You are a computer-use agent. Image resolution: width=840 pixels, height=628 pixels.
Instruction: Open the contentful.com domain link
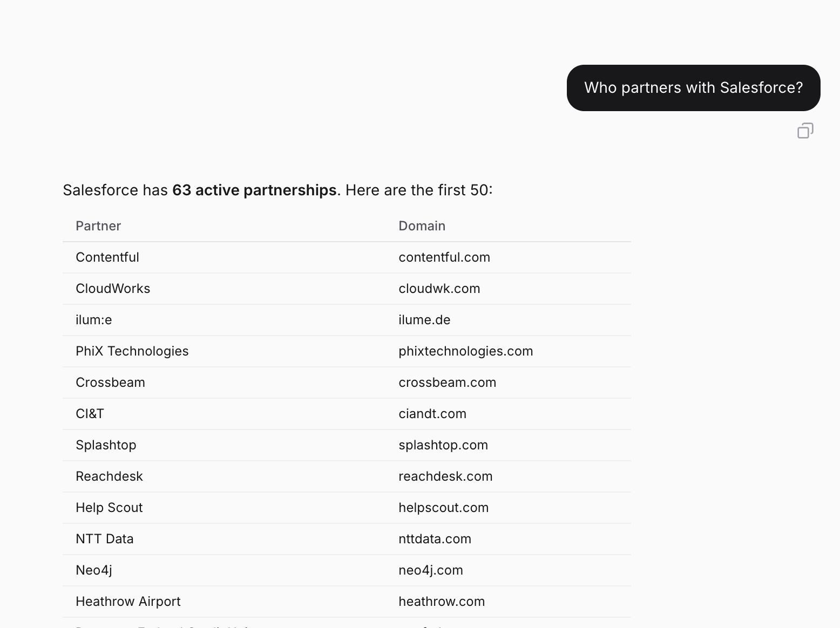point(444,257)
